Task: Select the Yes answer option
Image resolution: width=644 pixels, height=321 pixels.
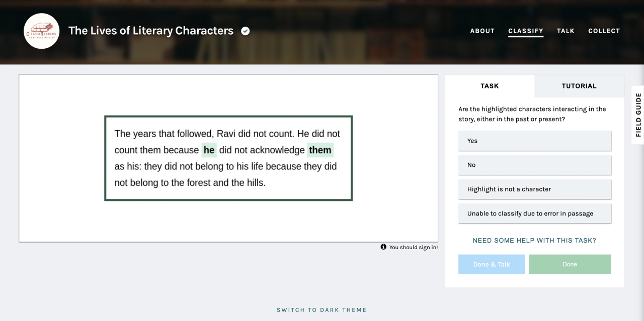Action: click(535, 141)
